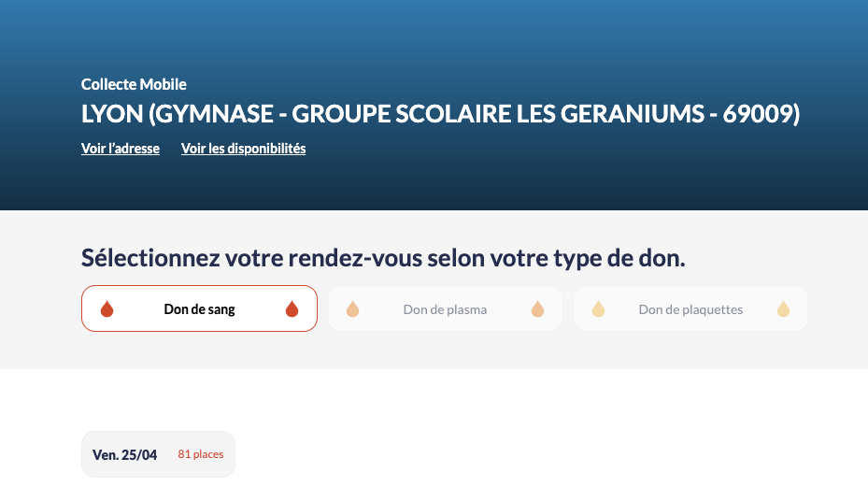Switch to the Don de plasma option
The height and width of the screenshot is (487, 868).
click(445, 308)
